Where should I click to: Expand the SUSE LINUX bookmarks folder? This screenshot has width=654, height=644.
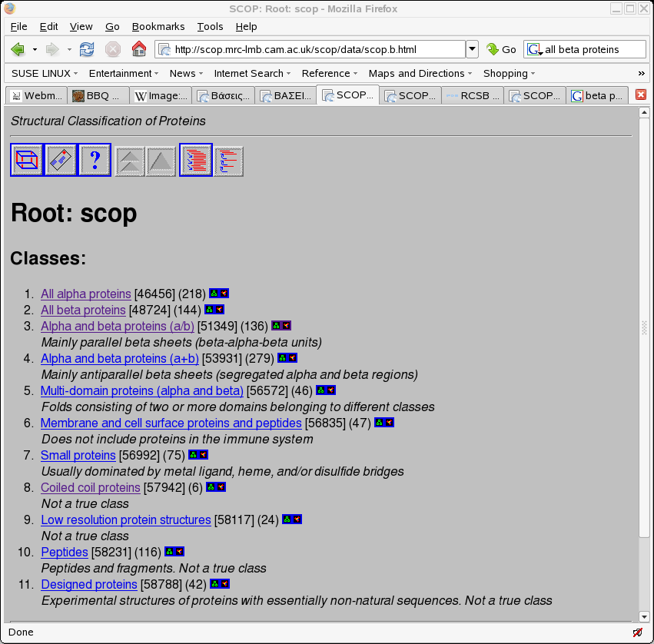pos(45,74)
